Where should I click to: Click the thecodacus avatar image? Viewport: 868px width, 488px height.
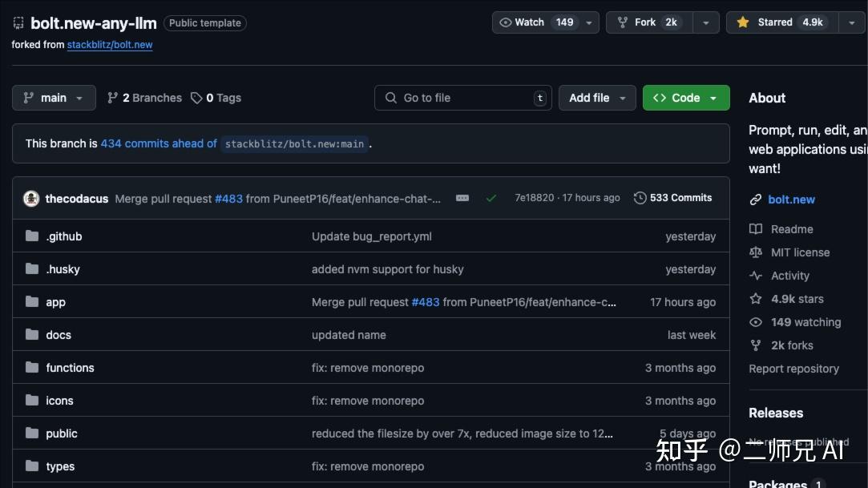[31, 198]
